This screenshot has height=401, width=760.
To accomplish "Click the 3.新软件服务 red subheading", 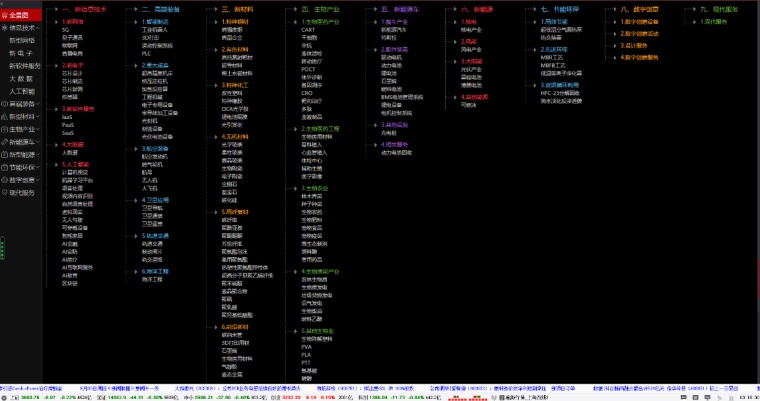I will click(78, 109).
